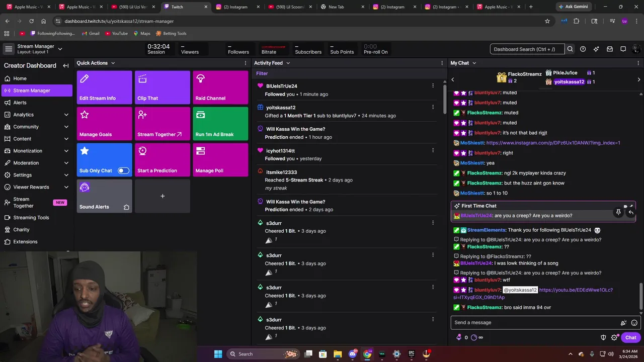Viewport: 644px width, 362px height.
Task: Click the Bits balance icon under chat
Action: (x=459, y=337)
